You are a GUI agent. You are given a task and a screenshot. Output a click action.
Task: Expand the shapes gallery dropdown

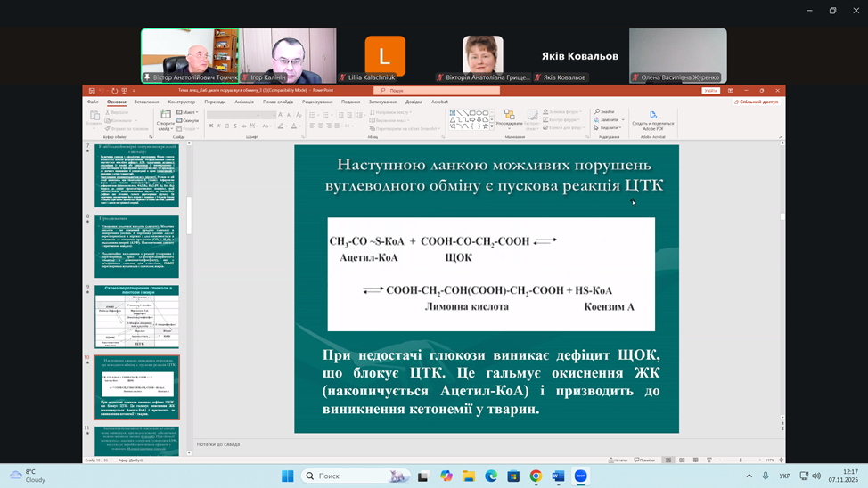point(493,127)
